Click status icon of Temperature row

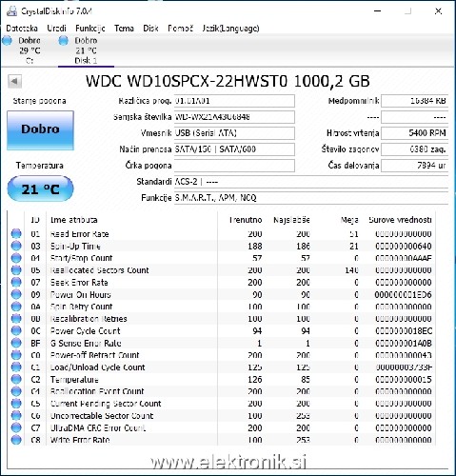point(16,379)
